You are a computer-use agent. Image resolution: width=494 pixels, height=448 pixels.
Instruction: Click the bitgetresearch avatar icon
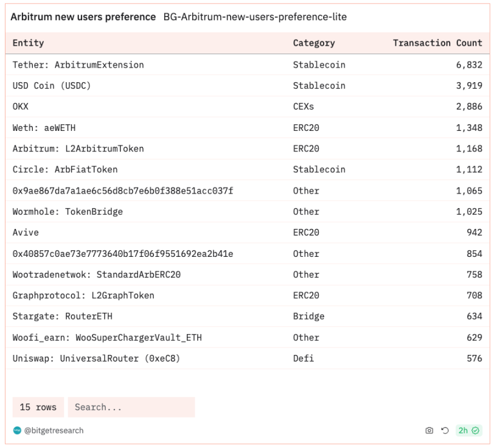pos(17,430)
